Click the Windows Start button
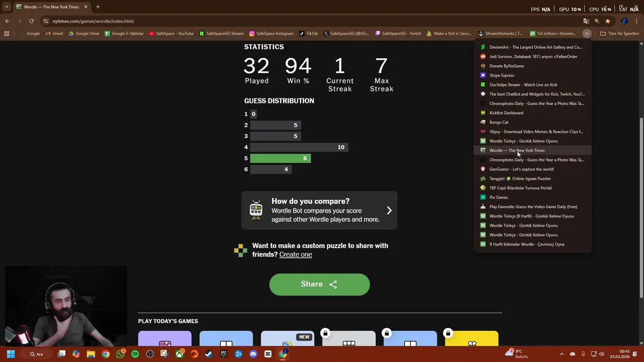Viewport: 644px width, 362px height. tap(11, 354)
